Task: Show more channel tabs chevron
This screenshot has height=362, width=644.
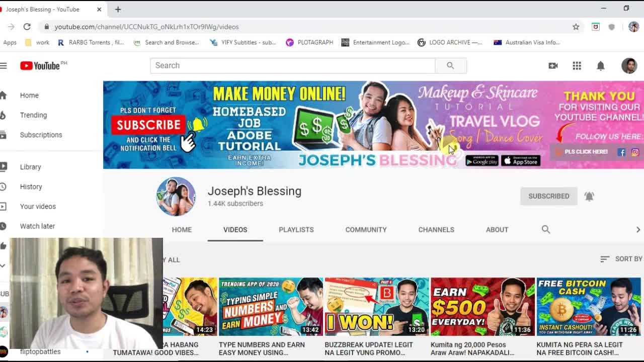Action: 638,229
